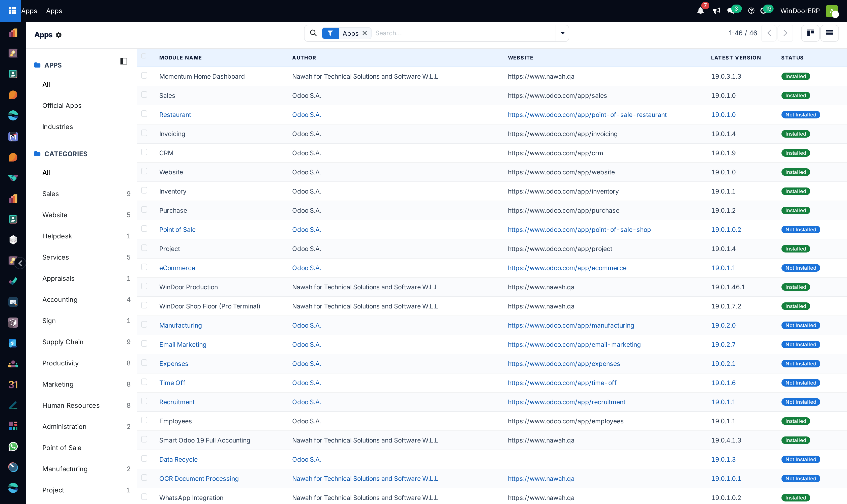847x504 pixels.
Task: Filter by the Helpdesk category
Action: pyautogui.click(x=57, y=236)
